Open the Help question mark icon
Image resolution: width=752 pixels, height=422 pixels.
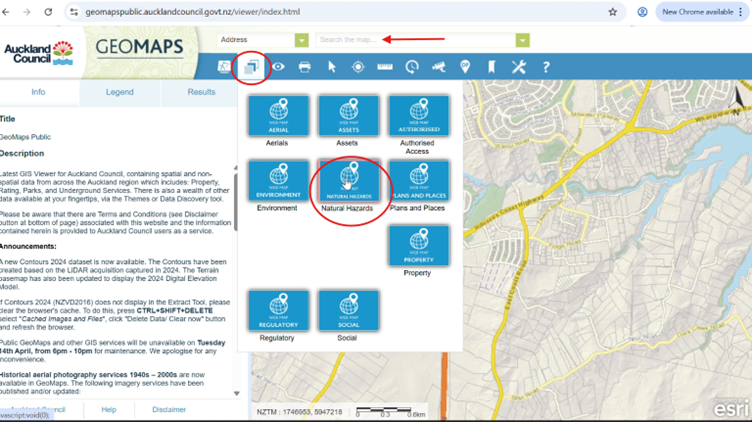(546, 67)
